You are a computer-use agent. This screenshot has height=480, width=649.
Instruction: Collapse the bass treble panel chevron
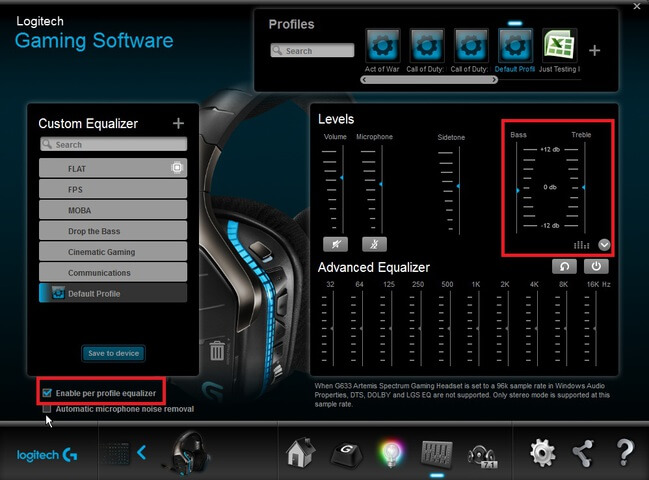pos(604,245)
